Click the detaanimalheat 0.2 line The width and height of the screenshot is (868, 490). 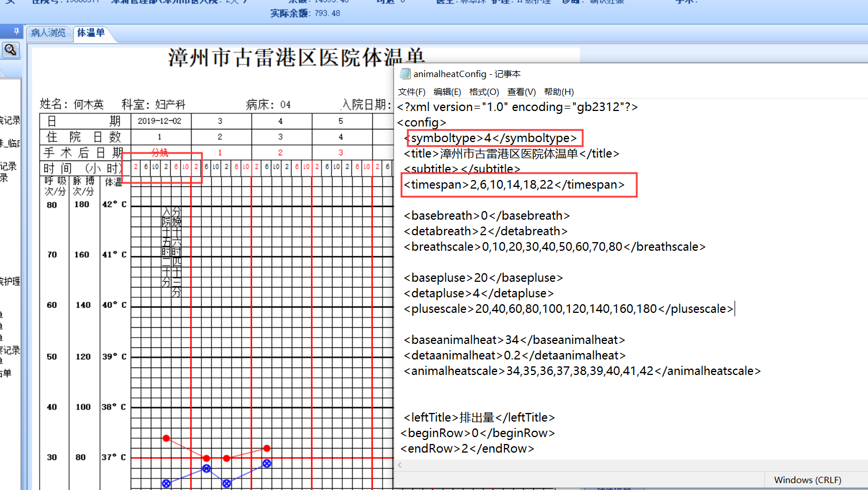pos(515,355)
